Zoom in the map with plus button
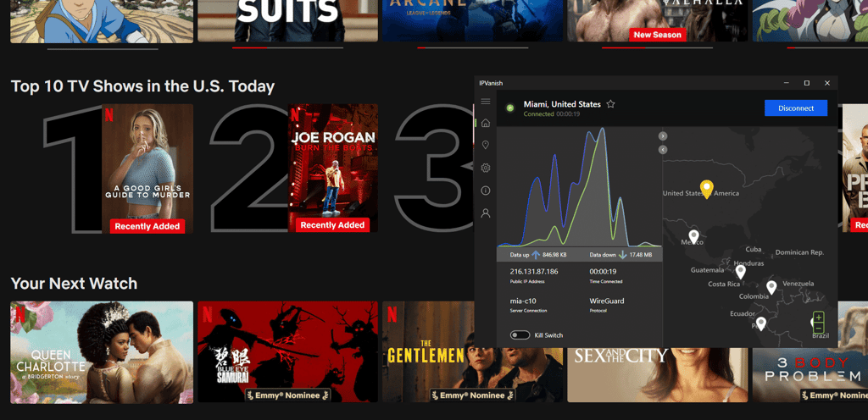Viewport: 868px width, 420px height. pos(819,318)
